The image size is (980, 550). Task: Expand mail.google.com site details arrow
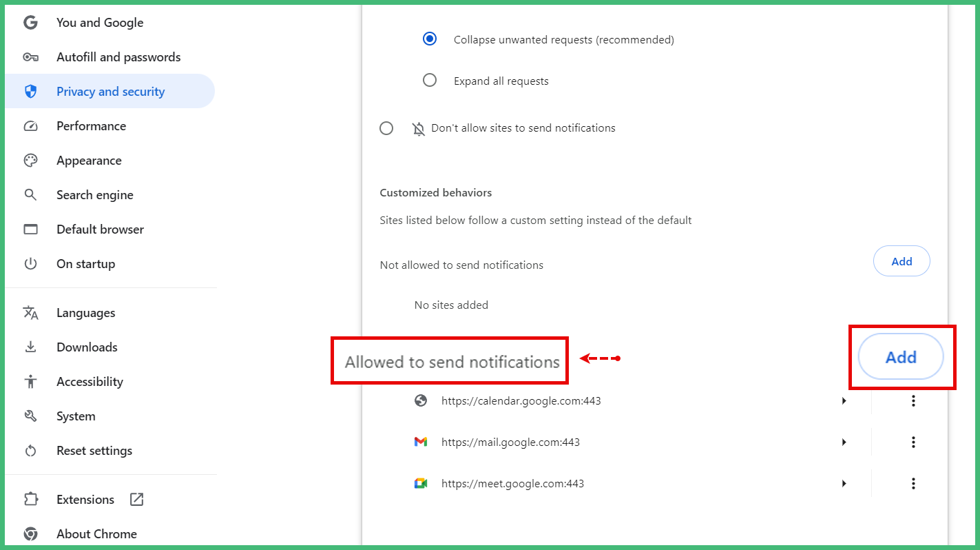[x=844, y=442]
